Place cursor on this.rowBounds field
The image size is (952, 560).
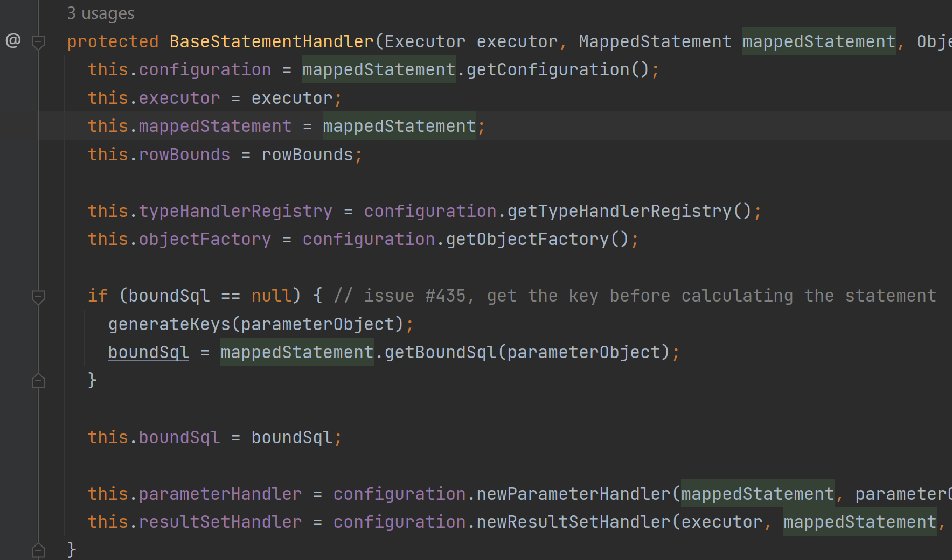(184, 155)
